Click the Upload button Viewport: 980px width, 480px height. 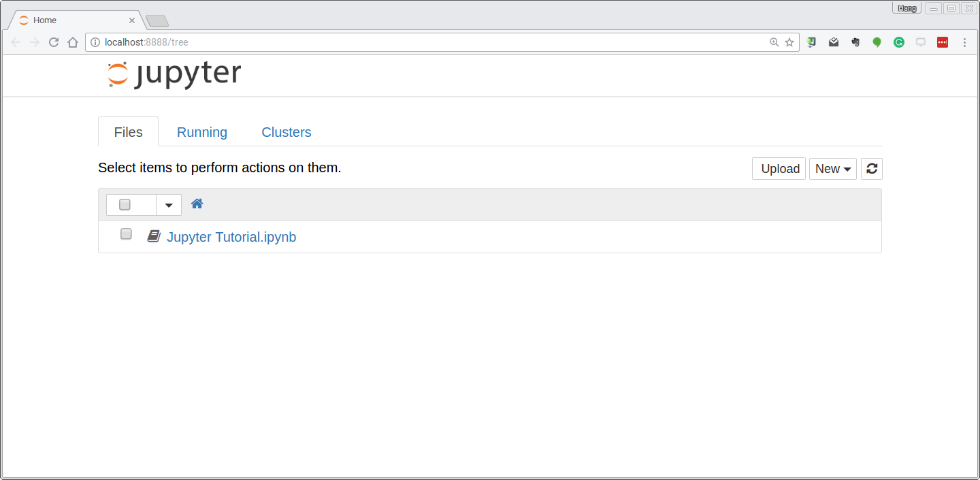pyautogui.click(x=778, y=168)
